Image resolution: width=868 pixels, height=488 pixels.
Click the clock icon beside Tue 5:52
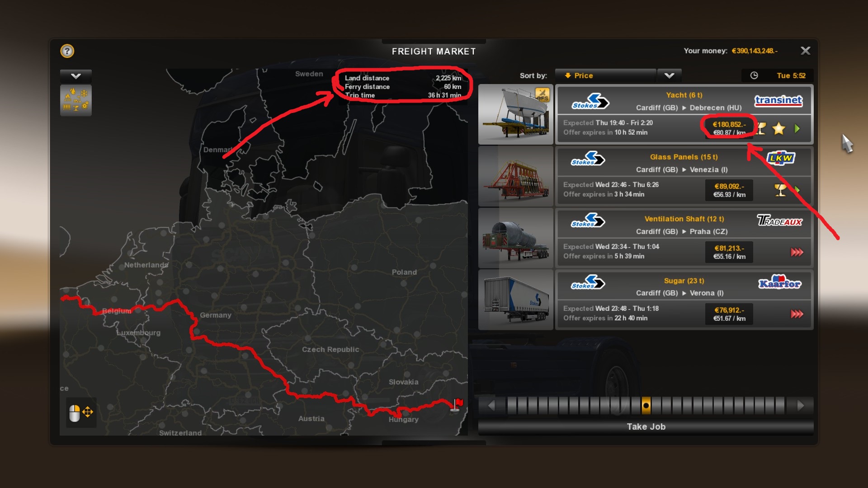point(754,75)
